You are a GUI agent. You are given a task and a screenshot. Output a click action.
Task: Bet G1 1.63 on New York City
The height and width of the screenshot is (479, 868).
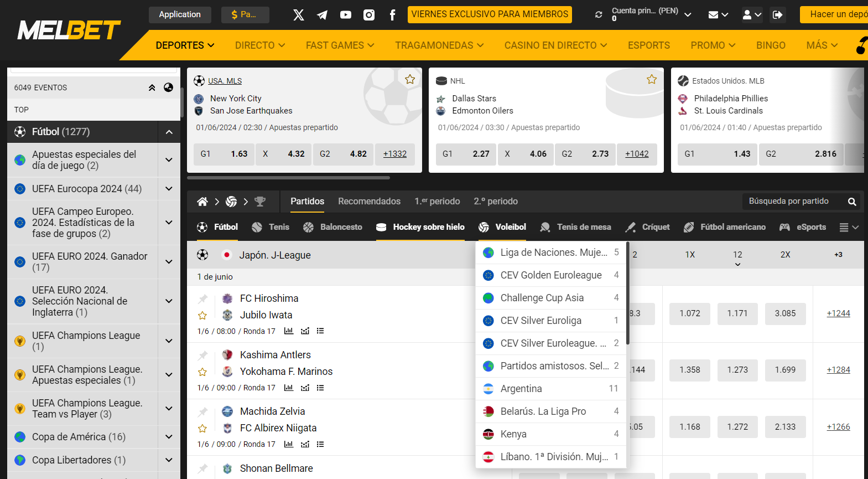coord(224,154)
